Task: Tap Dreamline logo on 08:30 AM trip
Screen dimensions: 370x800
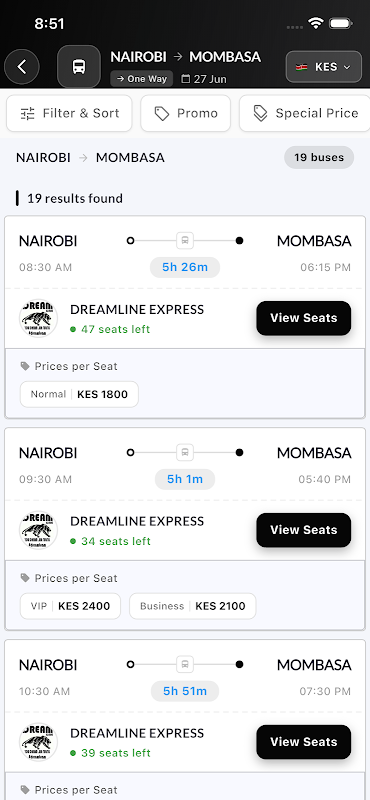Action: [x=38, y=318]
